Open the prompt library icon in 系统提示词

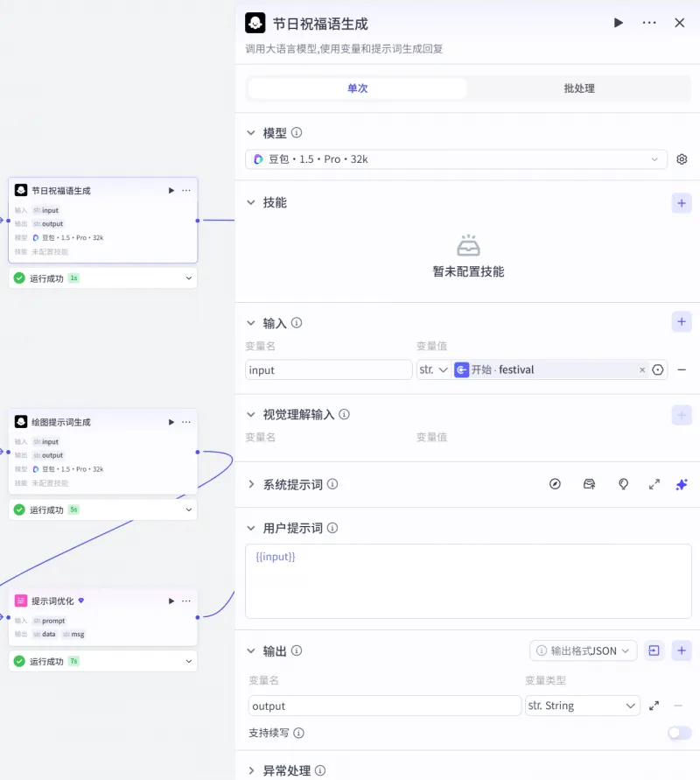pos(589,484)
